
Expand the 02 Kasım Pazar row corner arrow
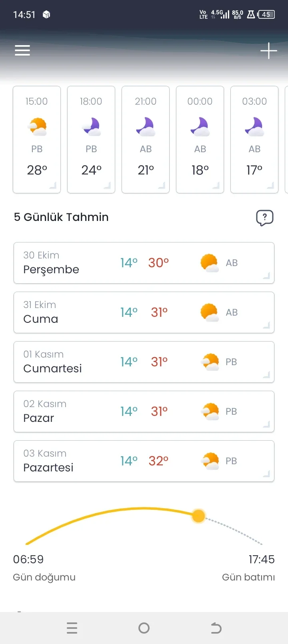coord(266,424)
